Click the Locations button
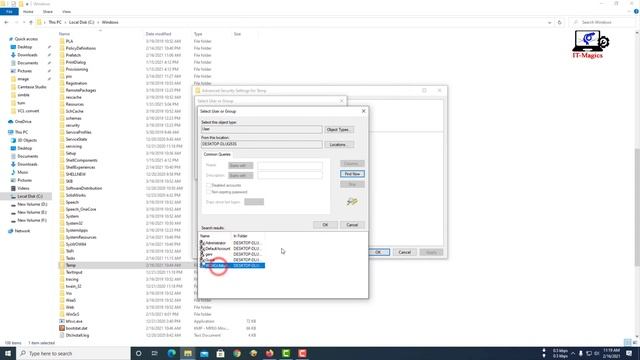 click(x=339, y=145)
